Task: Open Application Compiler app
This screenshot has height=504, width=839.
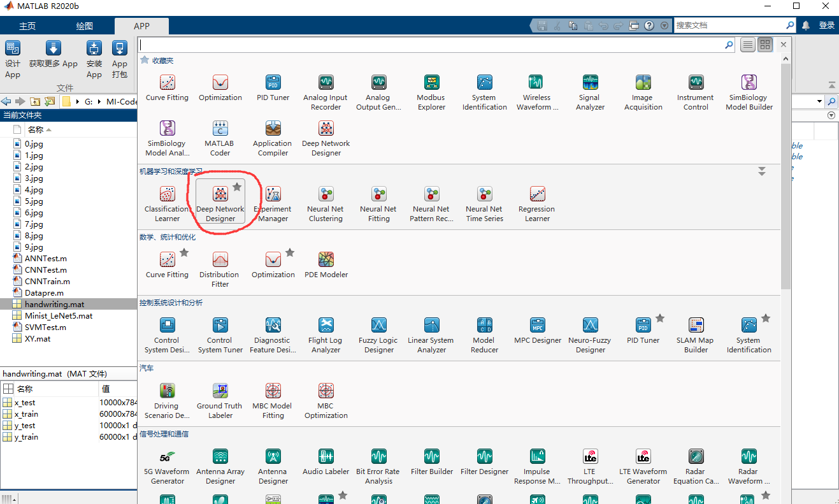Action: (273, 138)
